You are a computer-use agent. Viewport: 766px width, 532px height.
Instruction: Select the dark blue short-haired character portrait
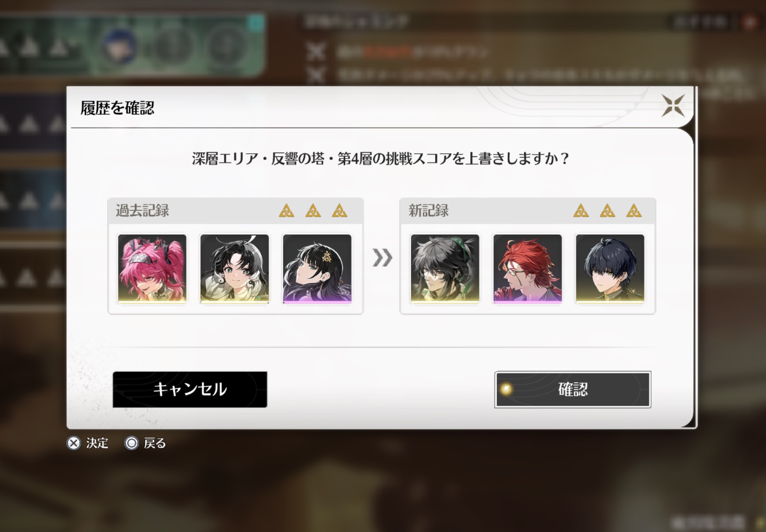point(610,269)
